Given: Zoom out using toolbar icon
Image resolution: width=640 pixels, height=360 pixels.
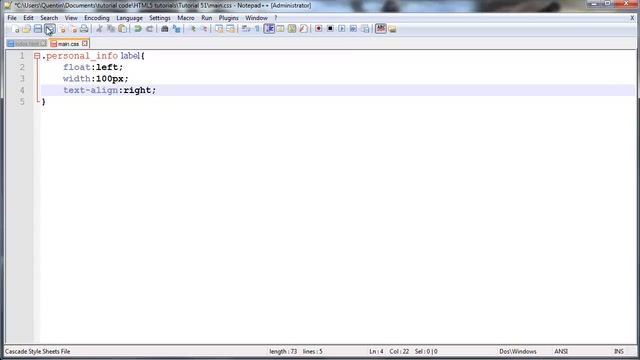Looking at the screenshot, I should (204, 29).
